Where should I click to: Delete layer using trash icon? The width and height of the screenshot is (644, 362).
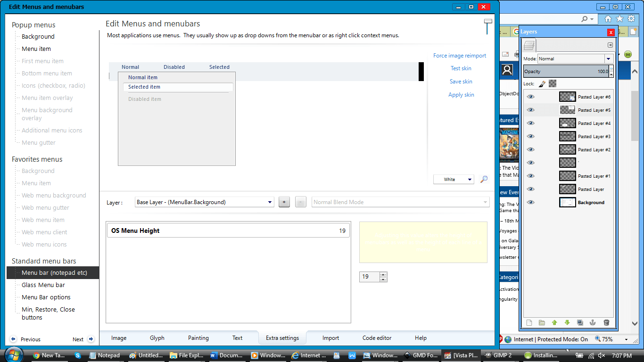[606, 323]
